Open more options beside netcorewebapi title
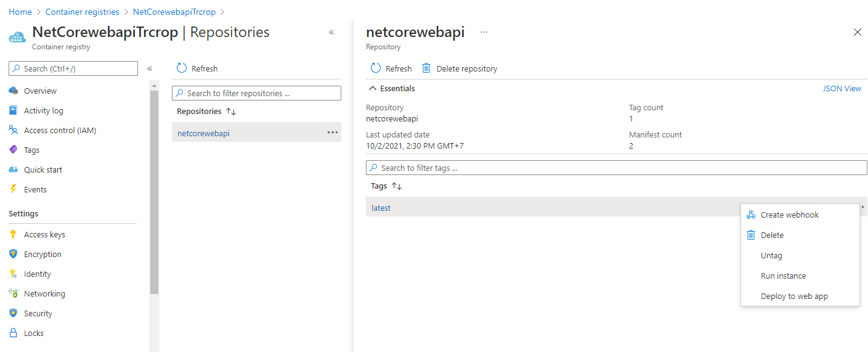The height and width of the screenshot is (352, 868). point(484,32)
